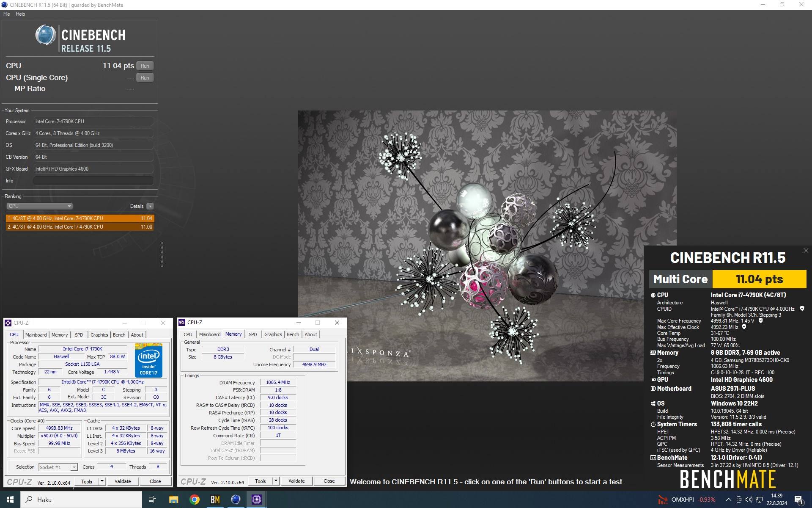Image resolution: width=812 pixels, height=508 pixels.
Task: Switch to Mainboard tab in left CPU-Z
Action: (36, 335)
